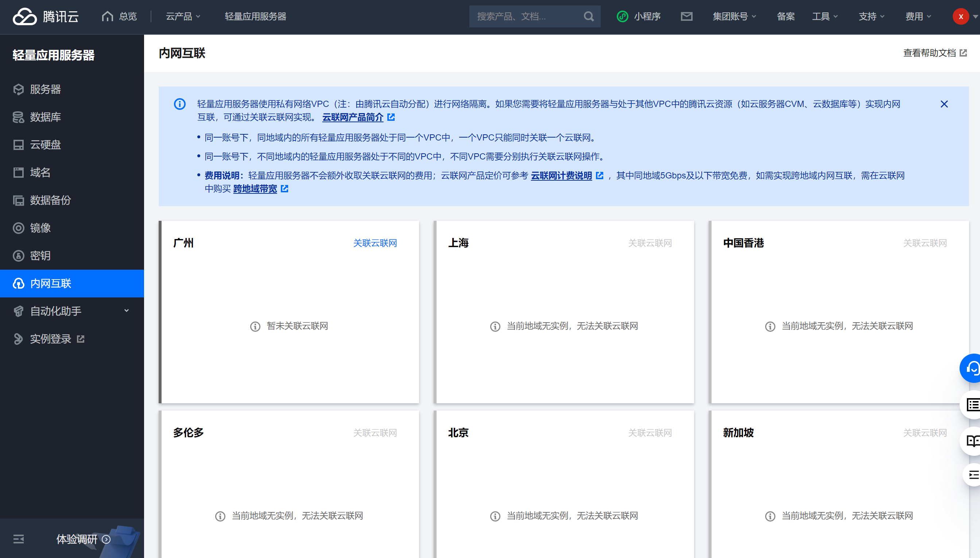Image resolution: width=980 pixels, height=558 pixels.
Task: Open 服务器 in the sidebar
Action: pyautogui.click(x=72, y=89)
